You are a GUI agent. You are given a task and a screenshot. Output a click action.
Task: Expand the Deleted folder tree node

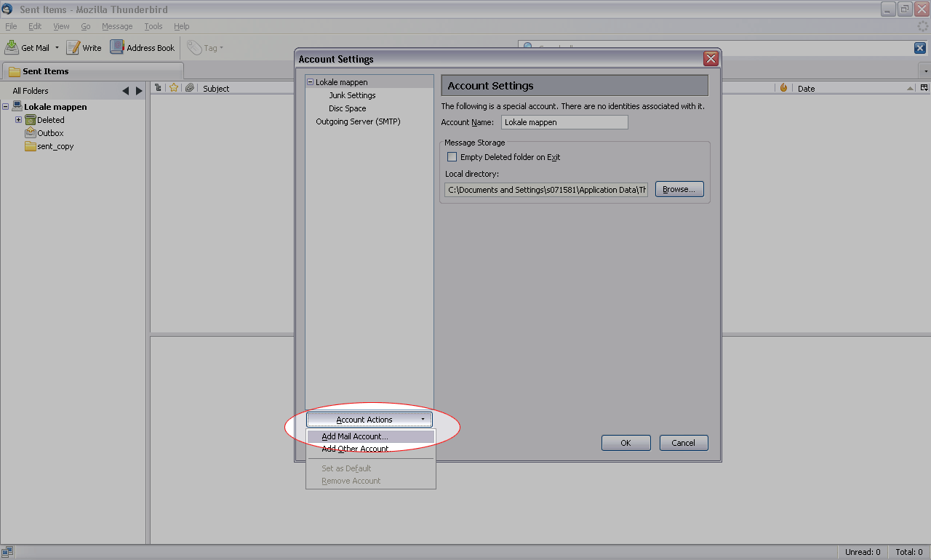coord(19,120)
